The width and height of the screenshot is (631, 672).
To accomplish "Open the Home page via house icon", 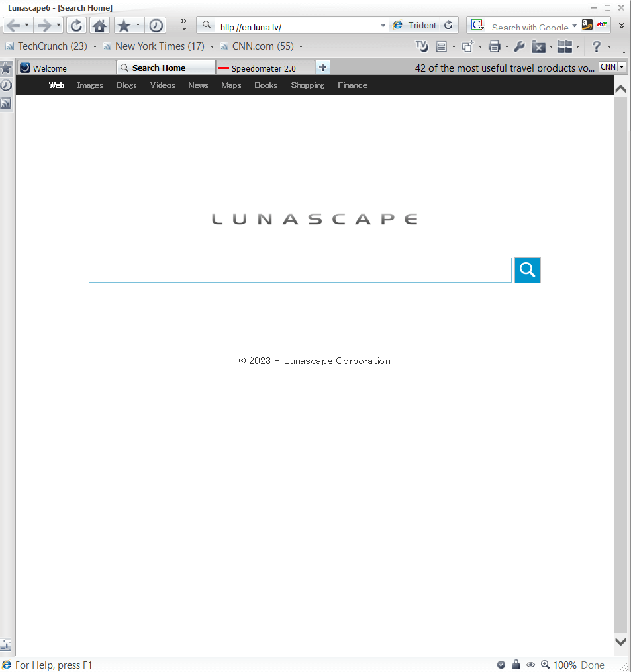I will (x=99, y=26).
